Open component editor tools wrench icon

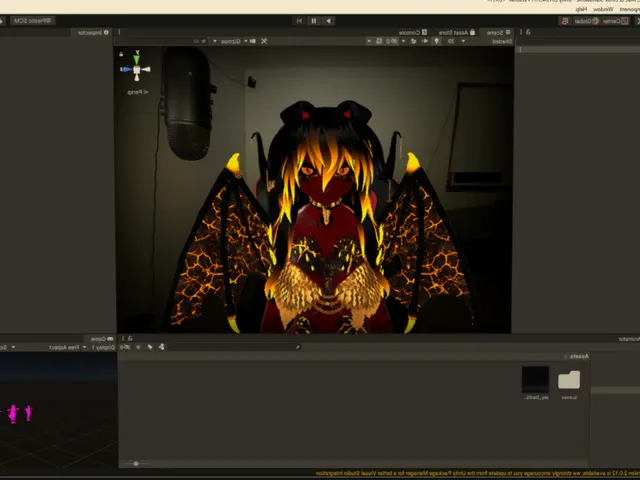point(264,41)
